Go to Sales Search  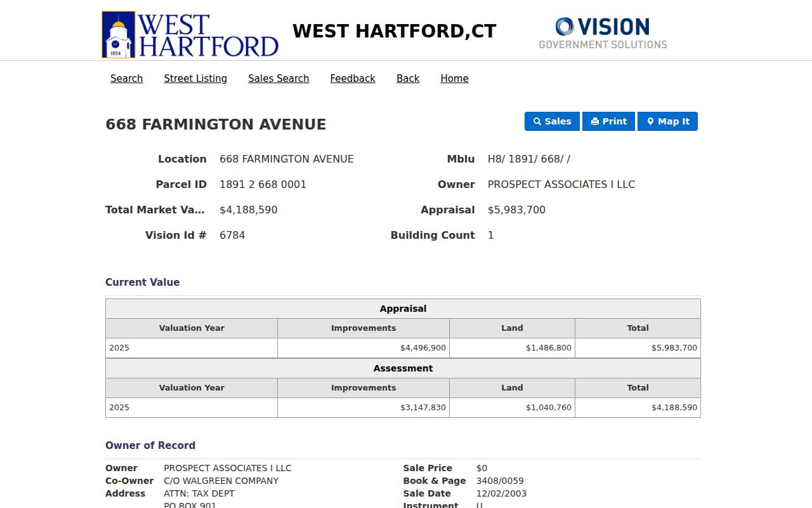[278, 78]
